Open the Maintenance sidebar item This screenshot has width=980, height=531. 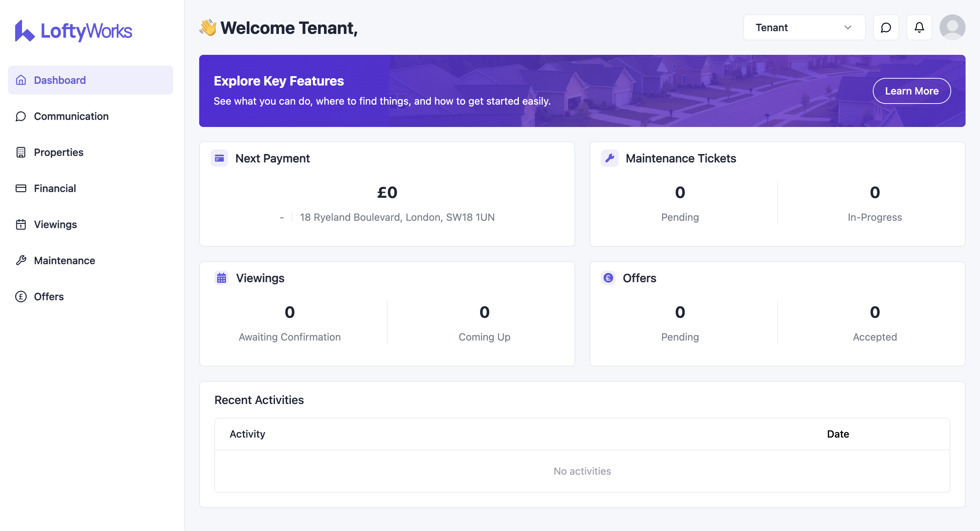pos(64,260)
